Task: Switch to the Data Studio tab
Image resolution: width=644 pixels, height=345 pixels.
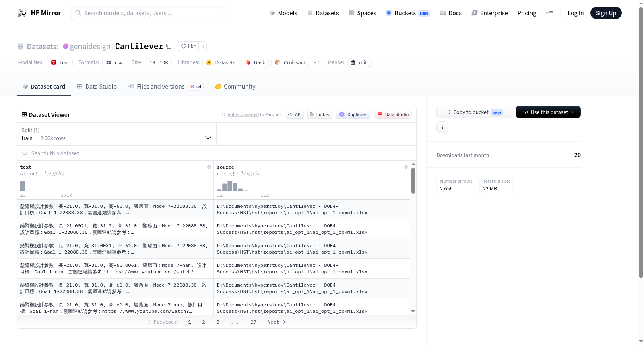Action: pyautogui.click(x=97, y=87)
